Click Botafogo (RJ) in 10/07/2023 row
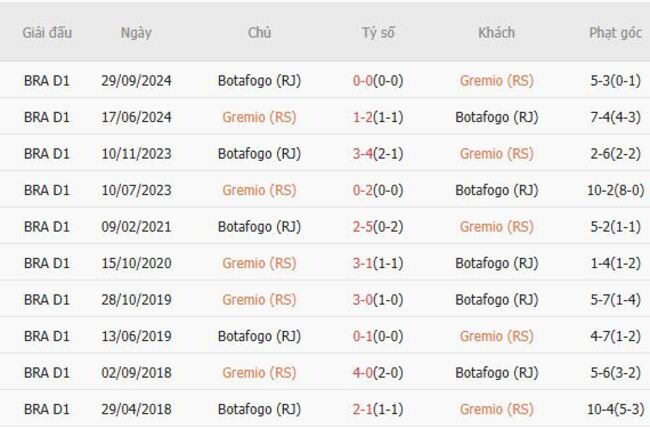This screenshot has height=429, width=650. [496, 190]
